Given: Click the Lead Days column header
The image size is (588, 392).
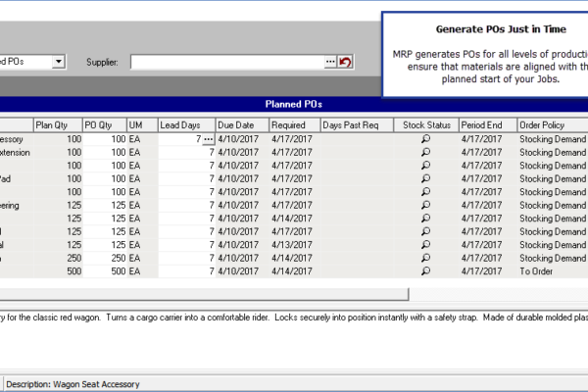Looking at the screenshot, I should [187, 124].
